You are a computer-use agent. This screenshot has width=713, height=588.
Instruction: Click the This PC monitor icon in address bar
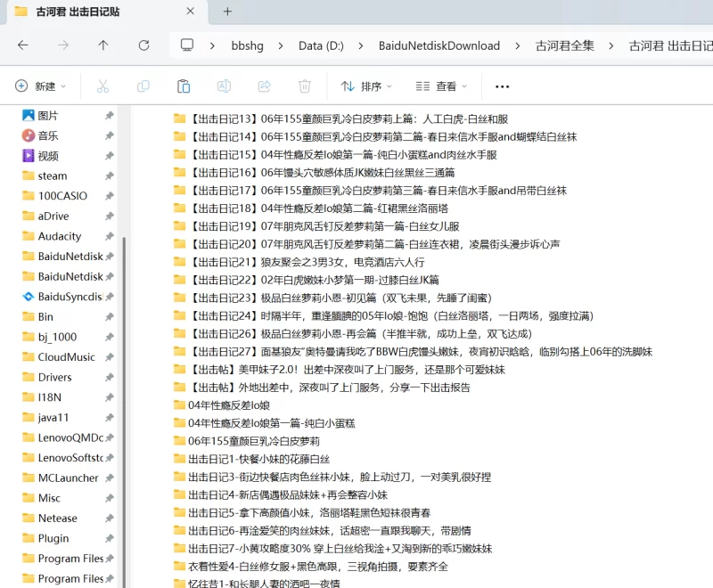pos(187,45)
